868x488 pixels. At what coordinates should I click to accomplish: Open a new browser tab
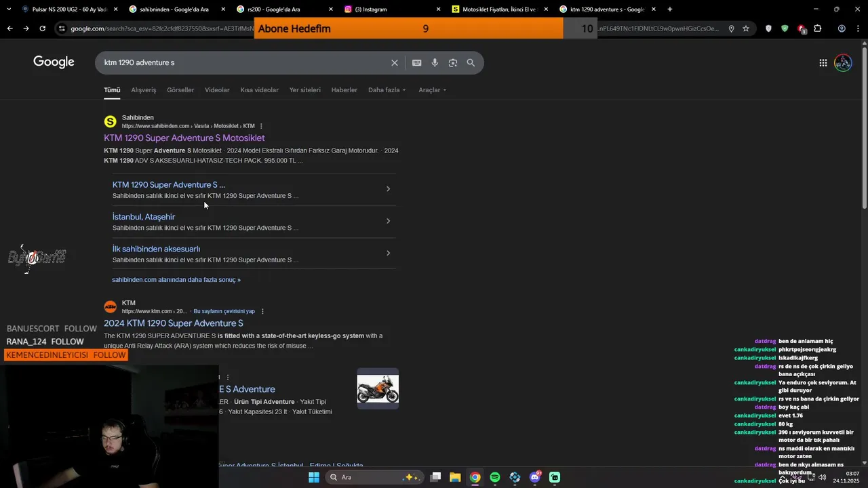670,9
